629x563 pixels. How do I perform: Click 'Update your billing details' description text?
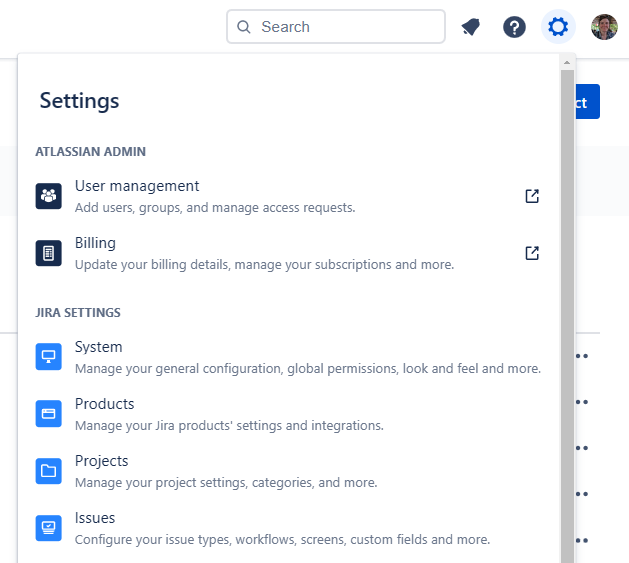pos(264,265)
